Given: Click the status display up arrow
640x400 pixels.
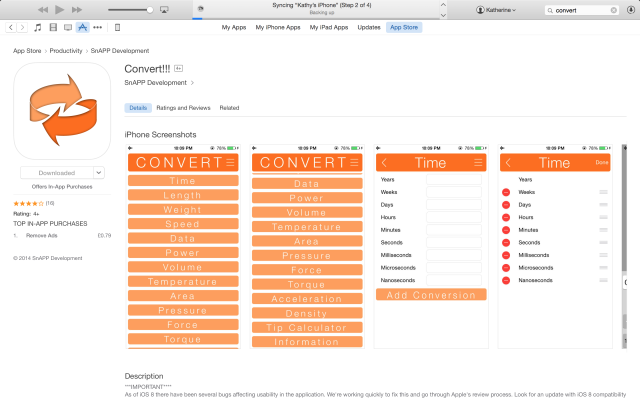Looking at the screenshot, I should click(x=443, y=4).
